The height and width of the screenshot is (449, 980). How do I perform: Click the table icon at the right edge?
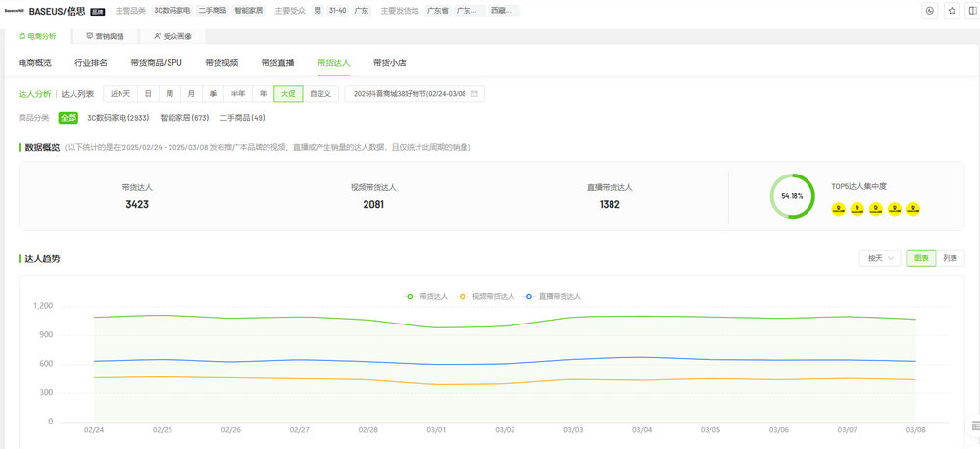976,425
